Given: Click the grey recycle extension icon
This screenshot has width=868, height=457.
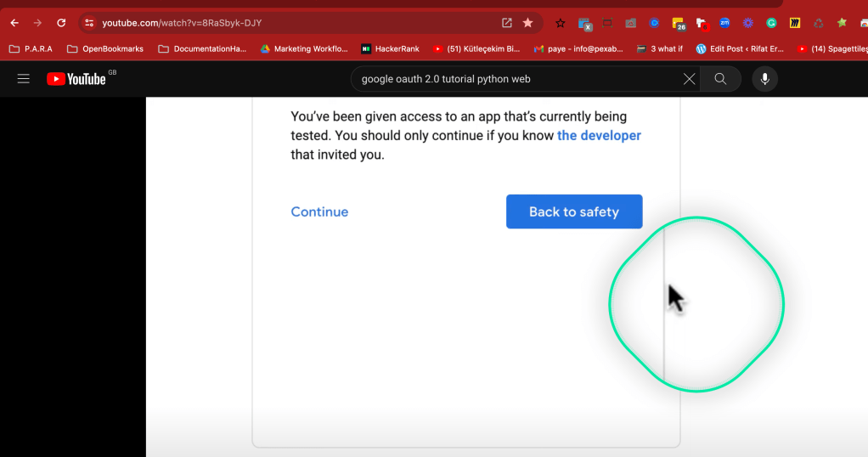Looking at the screenshot, I should 818,23.
